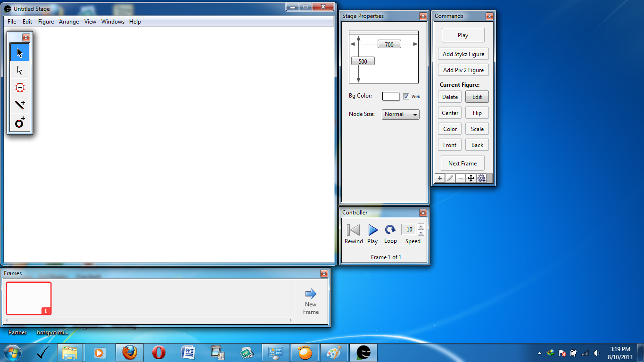Click the four-way move arrows icon
This screenshot has height=362, width=644.
[x=471, y=178]
